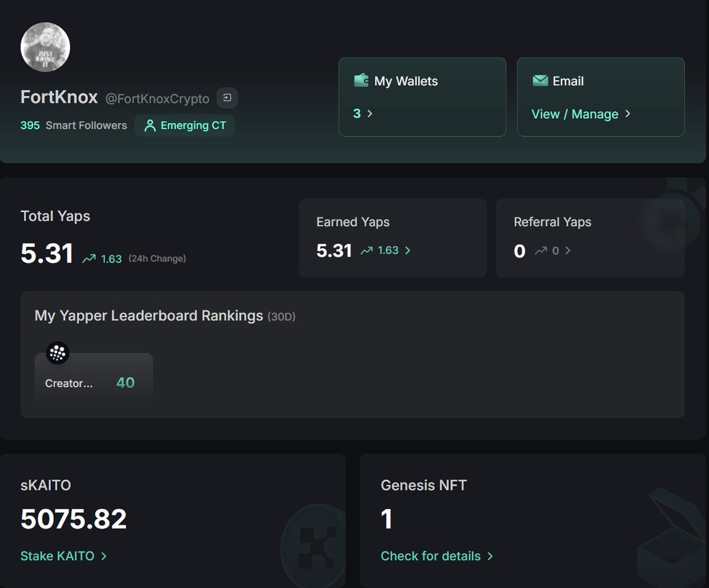709x588 pixels.
Task: Click the (30D) period label
Action: 281,317
